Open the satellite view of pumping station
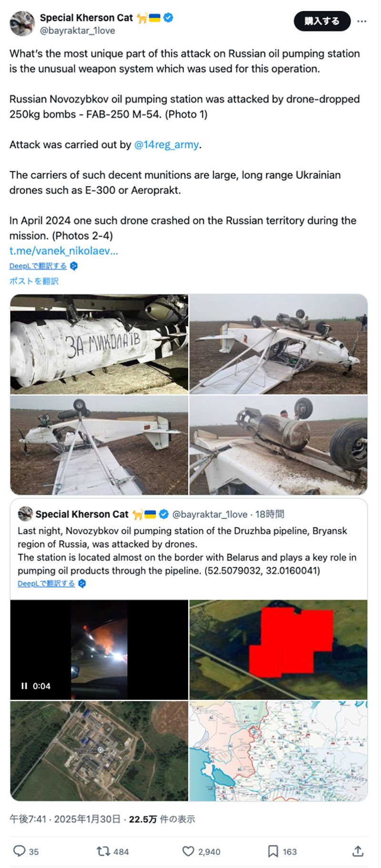 (x=99, y=751)
